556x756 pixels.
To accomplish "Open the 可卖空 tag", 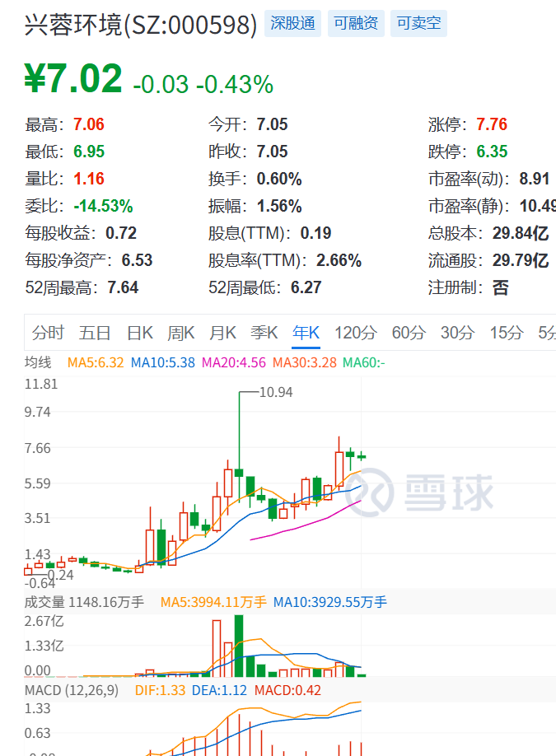I will [418, 23].
